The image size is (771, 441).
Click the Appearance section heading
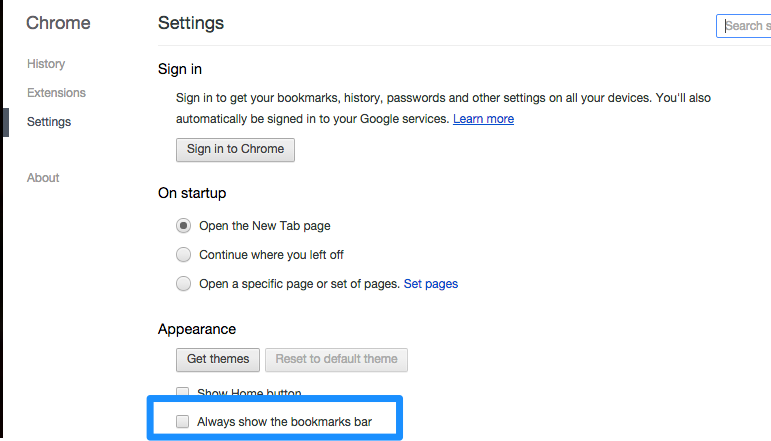(x=197, y=329)
